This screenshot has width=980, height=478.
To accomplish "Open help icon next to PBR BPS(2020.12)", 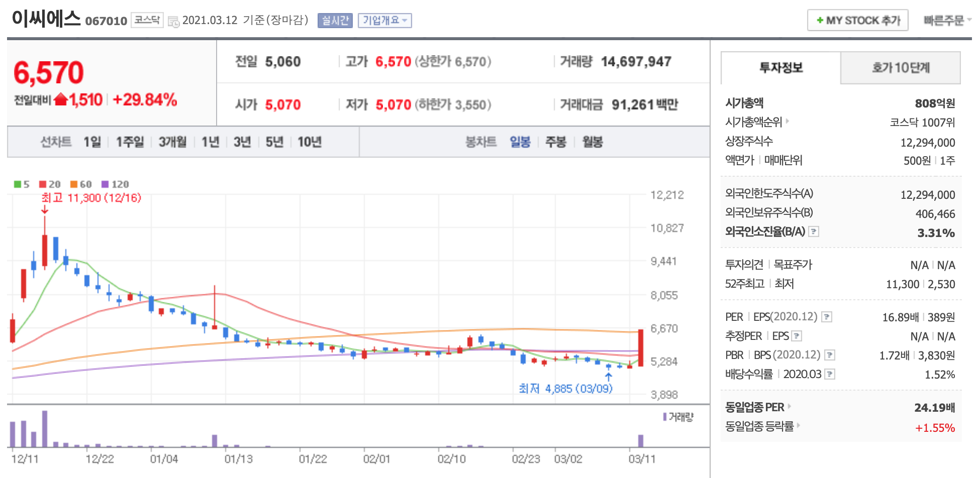I will [x=830, y=355].
